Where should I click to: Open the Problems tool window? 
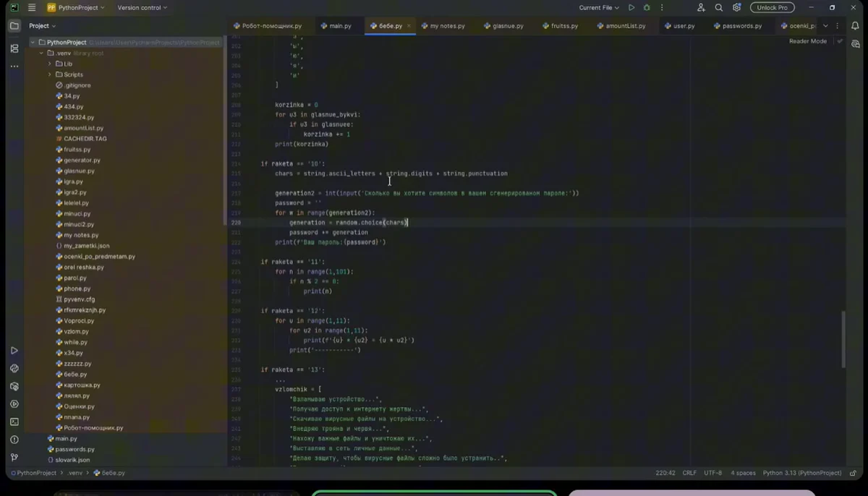point(14,440)
